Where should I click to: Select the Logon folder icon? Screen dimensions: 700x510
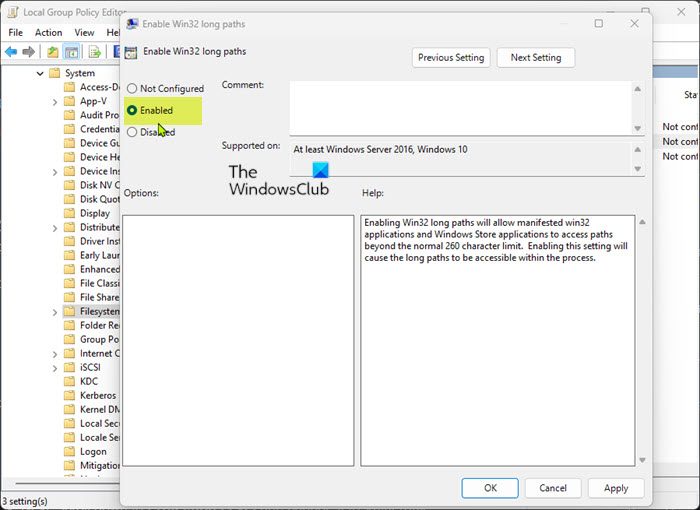69,451
